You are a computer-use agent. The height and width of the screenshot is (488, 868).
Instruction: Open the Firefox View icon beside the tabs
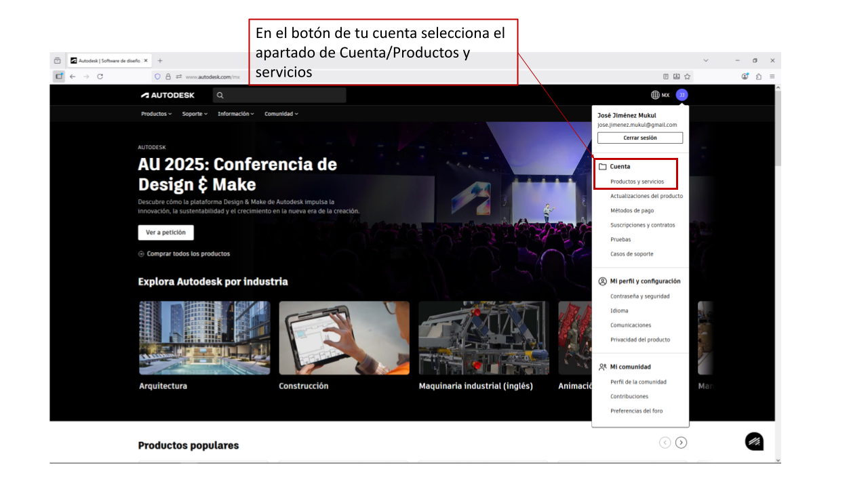[x=58, y=60]
